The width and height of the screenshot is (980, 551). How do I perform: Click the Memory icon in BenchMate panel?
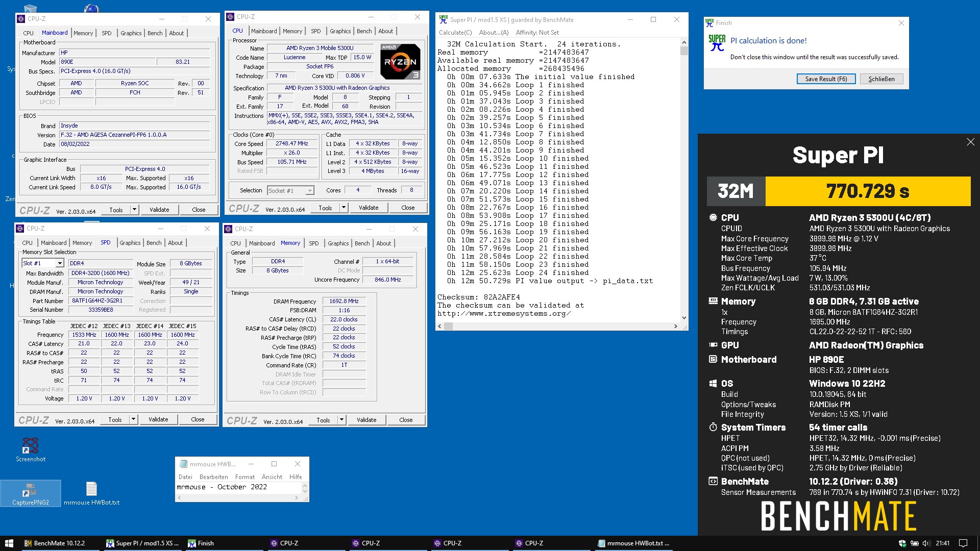point(713,301)
